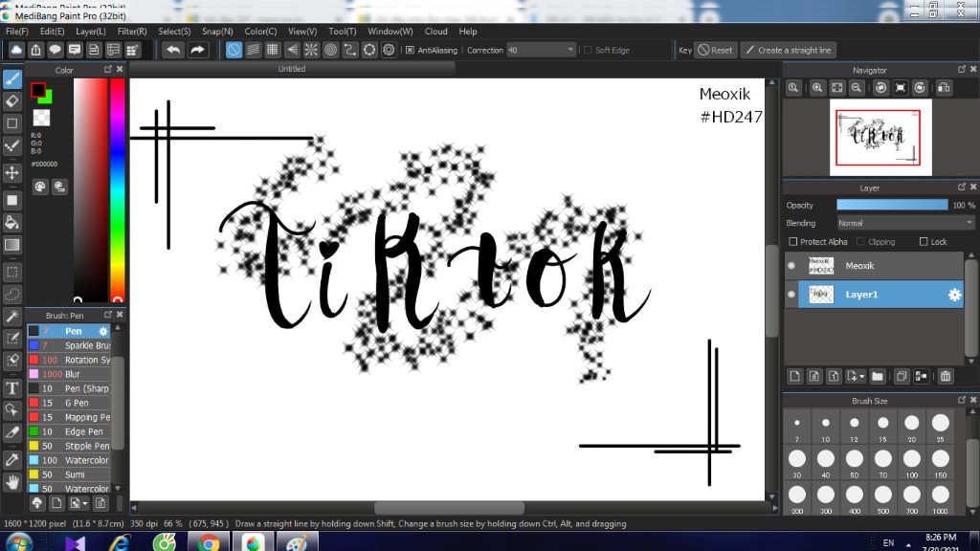This screenshot has height=551, width=980.
Task: Enable parallel snap guide
Action: 253,50
